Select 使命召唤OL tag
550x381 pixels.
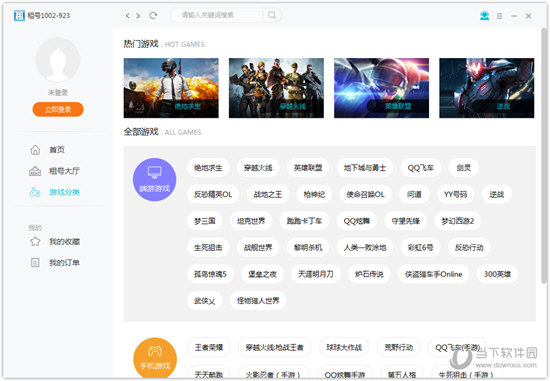coord(365,194)
